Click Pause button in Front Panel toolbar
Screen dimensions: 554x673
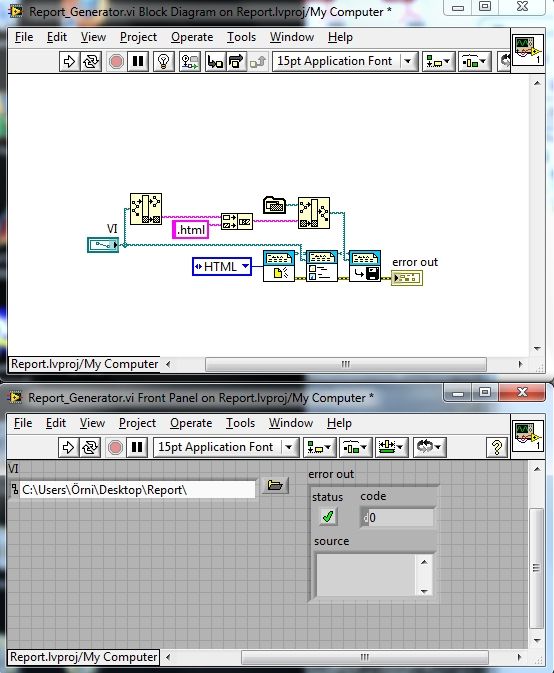click(x=137, y=447)
